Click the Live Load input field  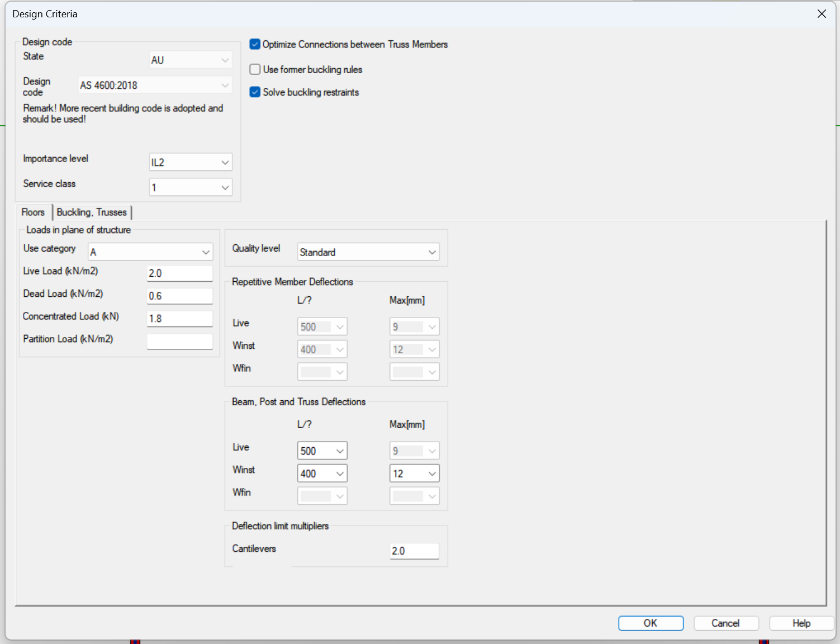[179, 273]
